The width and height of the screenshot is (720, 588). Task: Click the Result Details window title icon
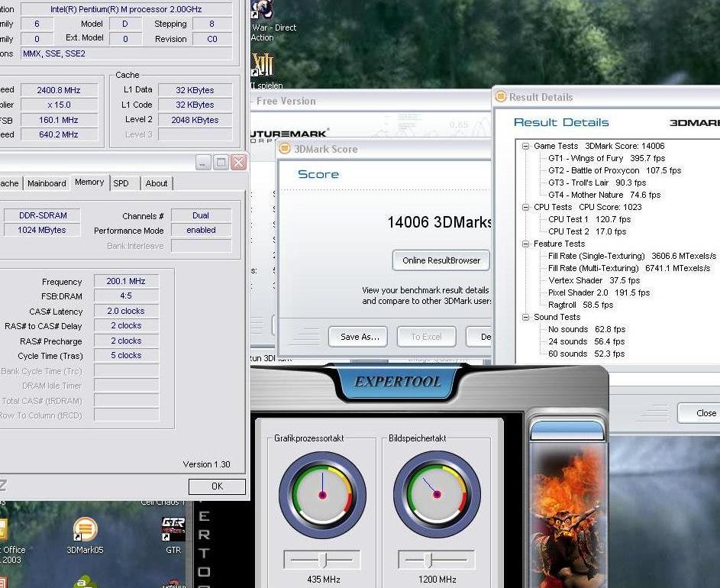click(x=501, y=97)
